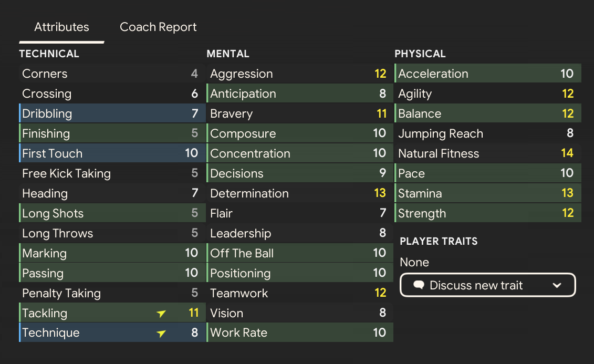Select the Attributes tab
This screenshot has width=594, height=364.
[x=61, y=27]
